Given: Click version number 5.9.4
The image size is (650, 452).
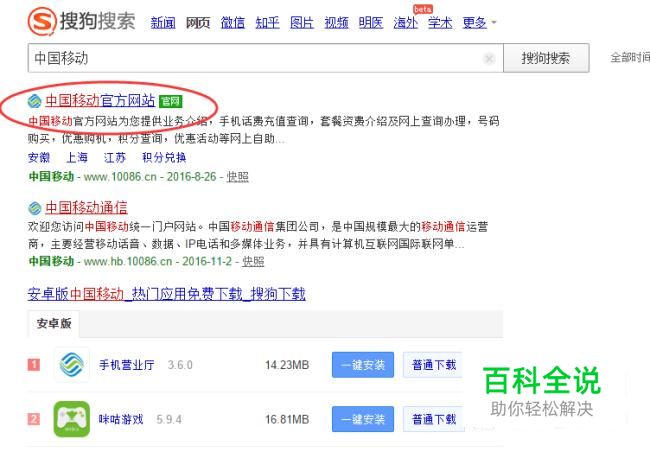Looking at the screenshot, I should point(169,419).
